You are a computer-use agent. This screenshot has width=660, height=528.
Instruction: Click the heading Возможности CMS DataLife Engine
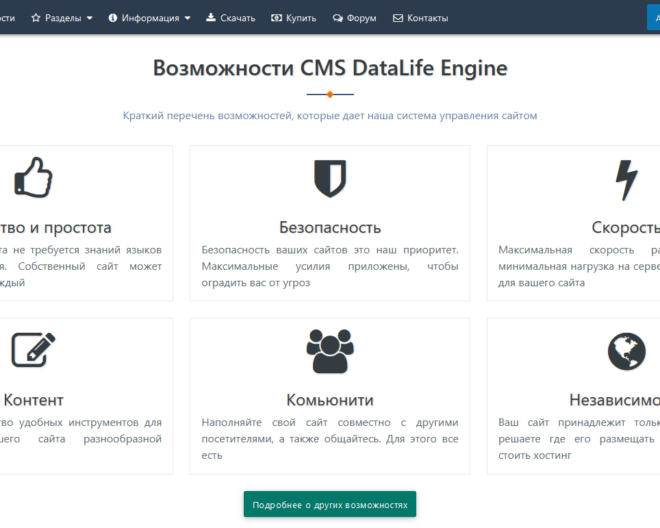click(x=330, y=68)
